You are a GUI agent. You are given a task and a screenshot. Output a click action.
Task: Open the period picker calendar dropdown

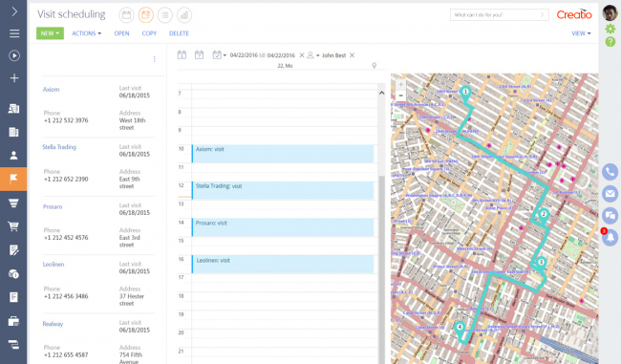(x=219, y=55)
